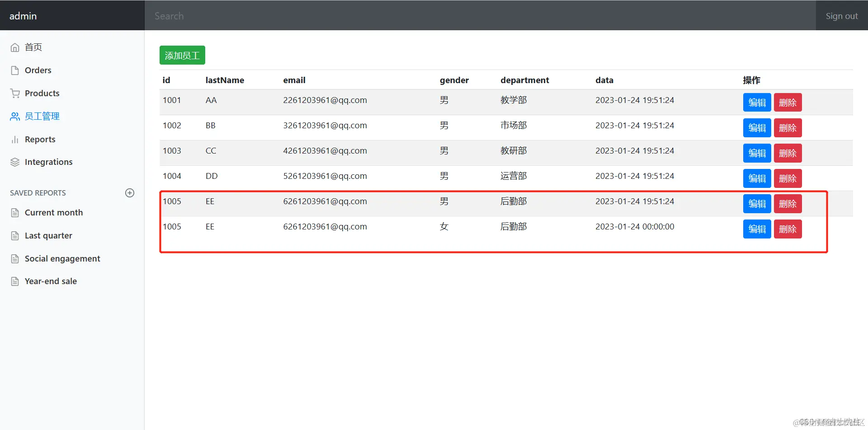Click the email 3261203961@qq.com

tap(325, 126)
